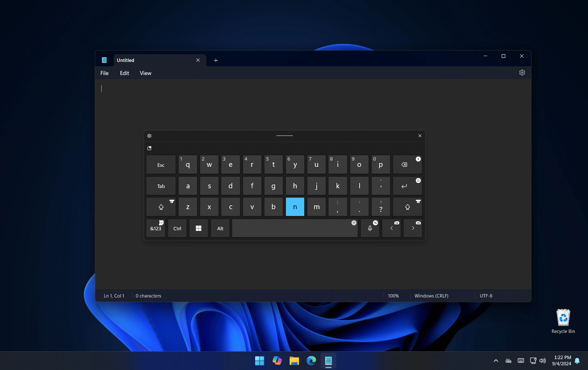Toggle the left Shift key
588x370 pixels.
click(161, 207)
